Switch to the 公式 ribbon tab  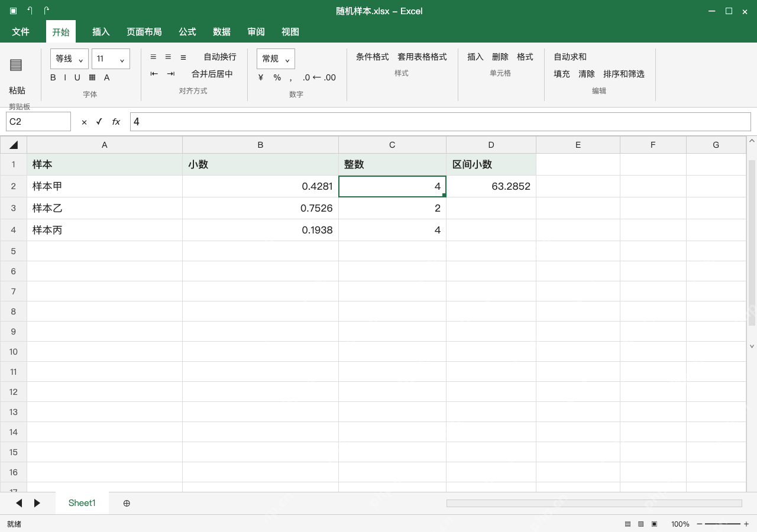tap(187, 32)
